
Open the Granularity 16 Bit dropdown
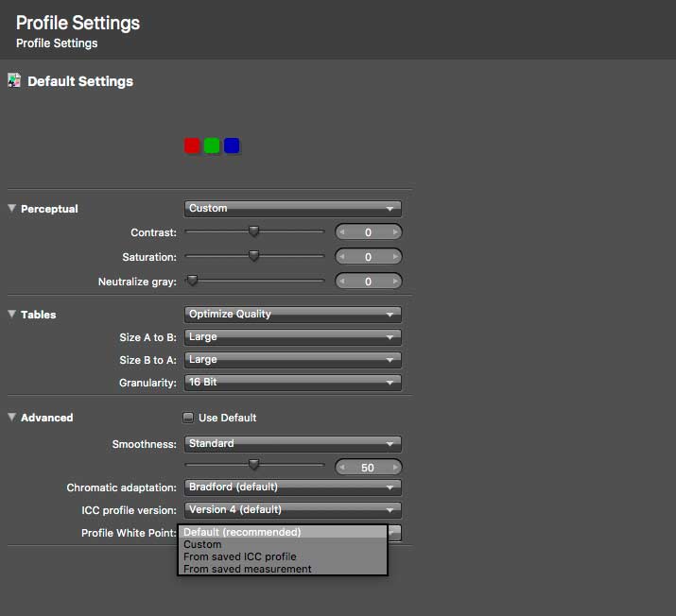[x=293, y=382]
